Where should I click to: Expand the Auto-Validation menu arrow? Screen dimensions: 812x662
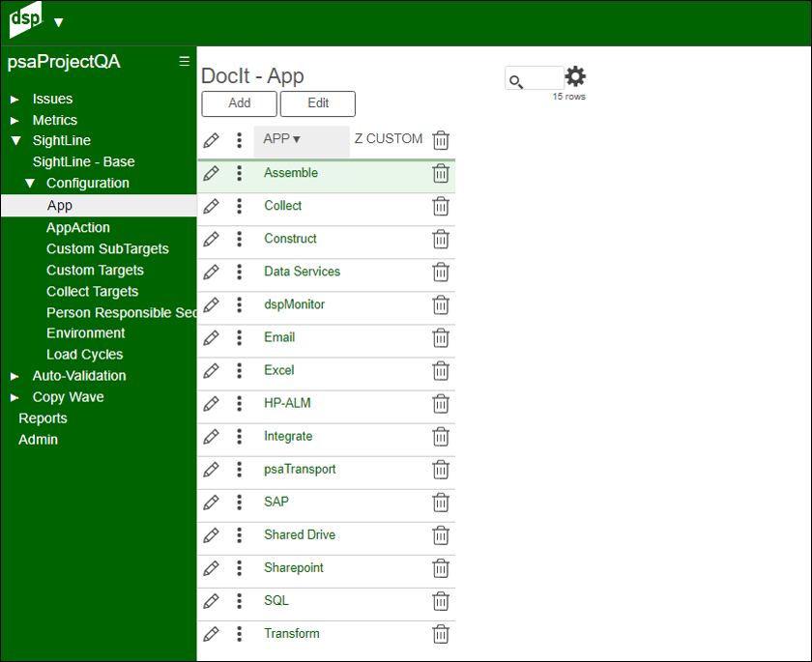[15, 376]
